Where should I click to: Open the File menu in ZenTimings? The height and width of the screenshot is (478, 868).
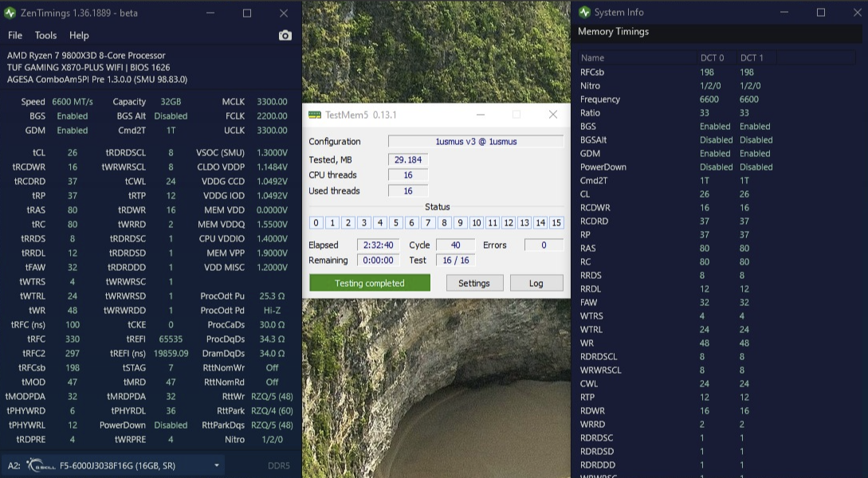pyautogui.click(x=15, y=35)
